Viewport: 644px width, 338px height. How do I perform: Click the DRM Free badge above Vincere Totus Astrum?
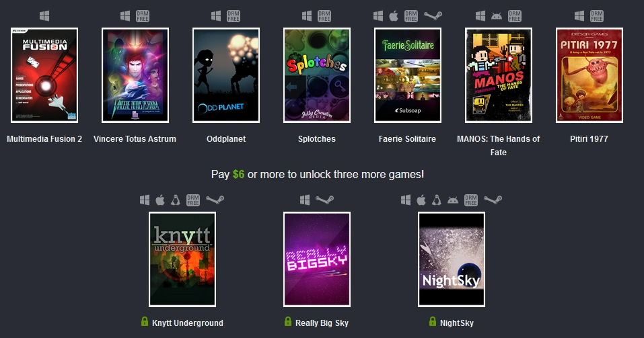[x=143, y=16]
